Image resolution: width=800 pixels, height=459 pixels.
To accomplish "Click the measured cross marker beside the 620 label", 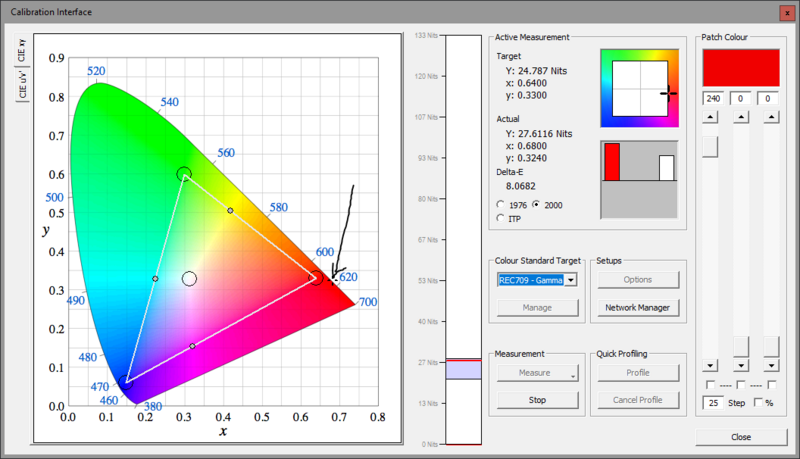I will (333, 280).
